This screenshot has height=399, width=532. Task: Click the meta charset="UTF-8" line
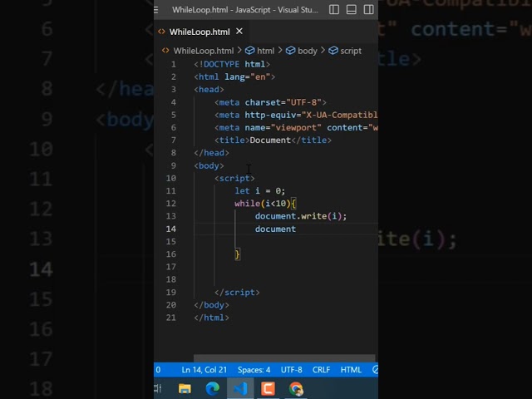tap(270, 102)
